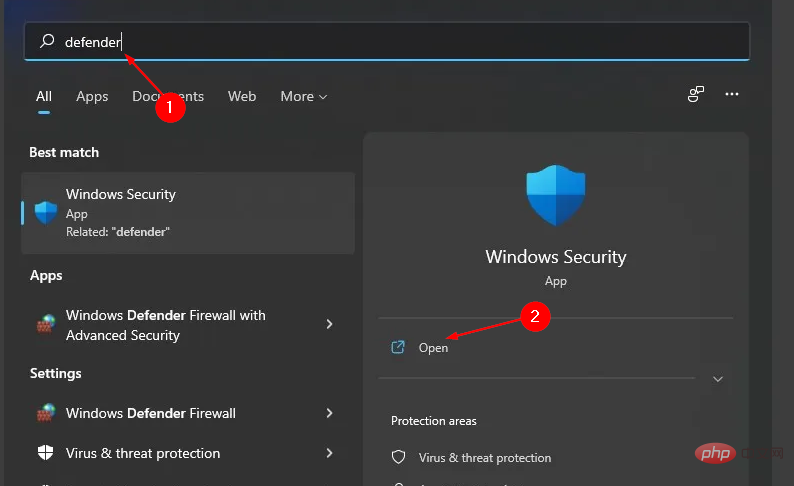Click the Windows Defender Firewall Advanced Security icon
Viewport: 794px width, 486px height.
coord(46,325)
